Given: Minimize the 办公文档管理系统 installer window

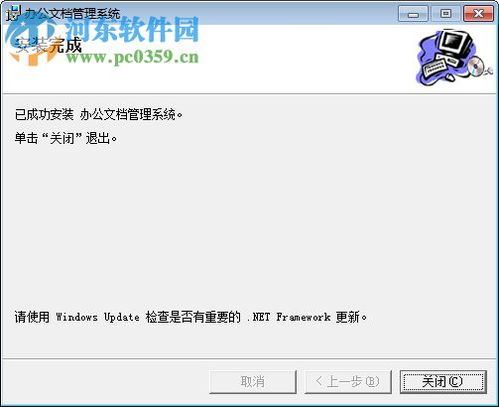Looking at the screenshot, I should pos(413,14).
